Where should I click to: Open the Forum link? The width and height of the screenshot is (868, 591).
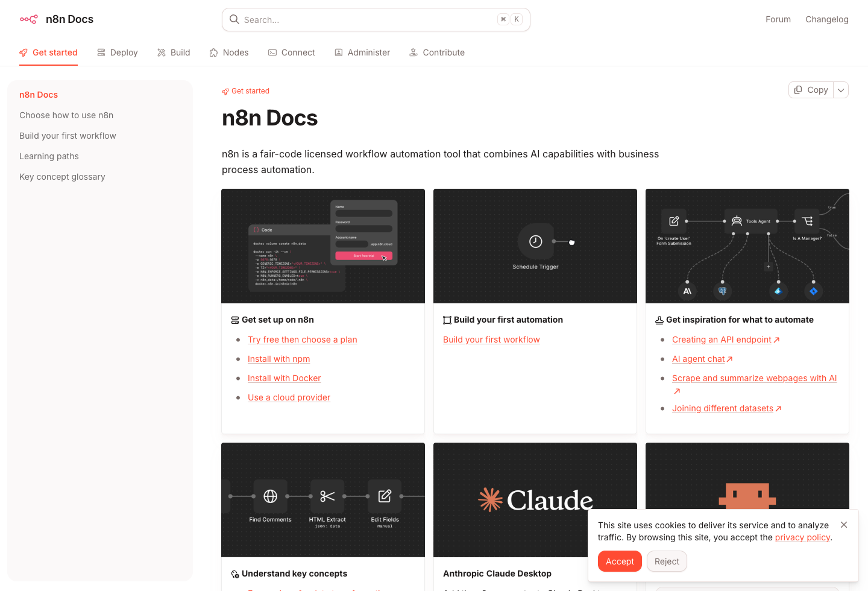pyautogui.click(x=778, y=19)
